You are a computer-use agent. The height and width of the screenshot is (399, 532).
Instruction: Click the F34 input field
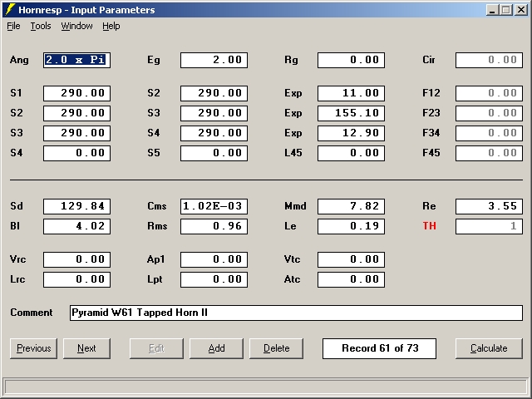[489, 133]
